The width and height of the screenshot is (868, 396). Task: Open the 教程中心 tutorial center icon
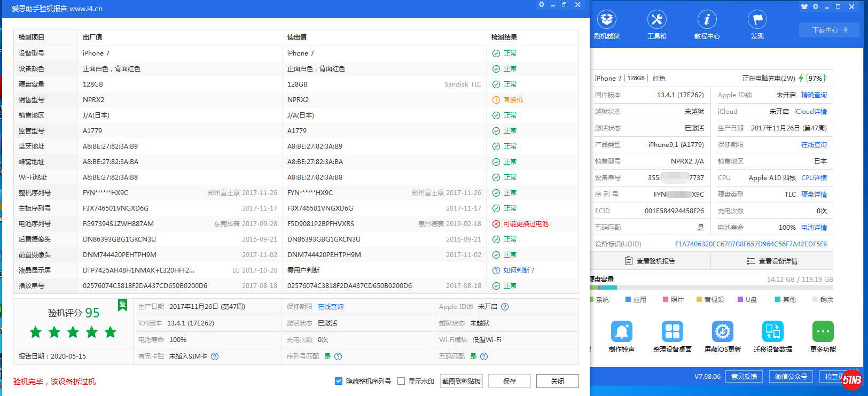pos(707,20)
